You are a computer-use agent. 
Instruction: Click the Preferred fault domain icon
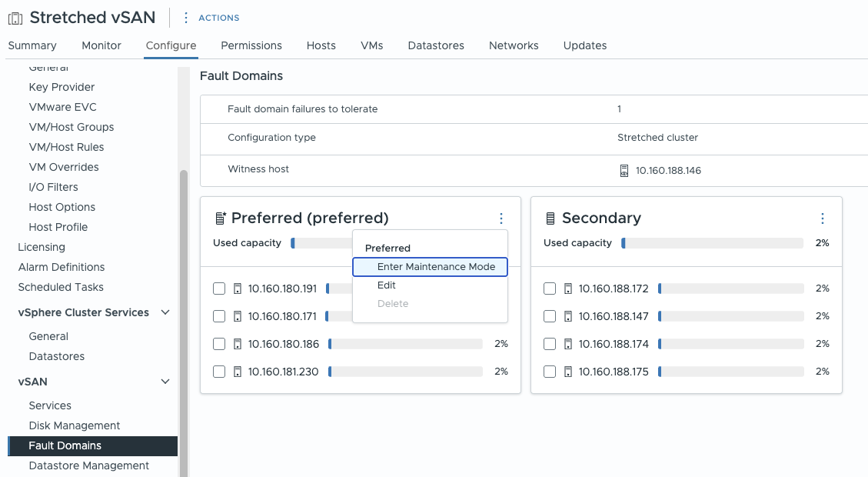[x=220, y=218]
